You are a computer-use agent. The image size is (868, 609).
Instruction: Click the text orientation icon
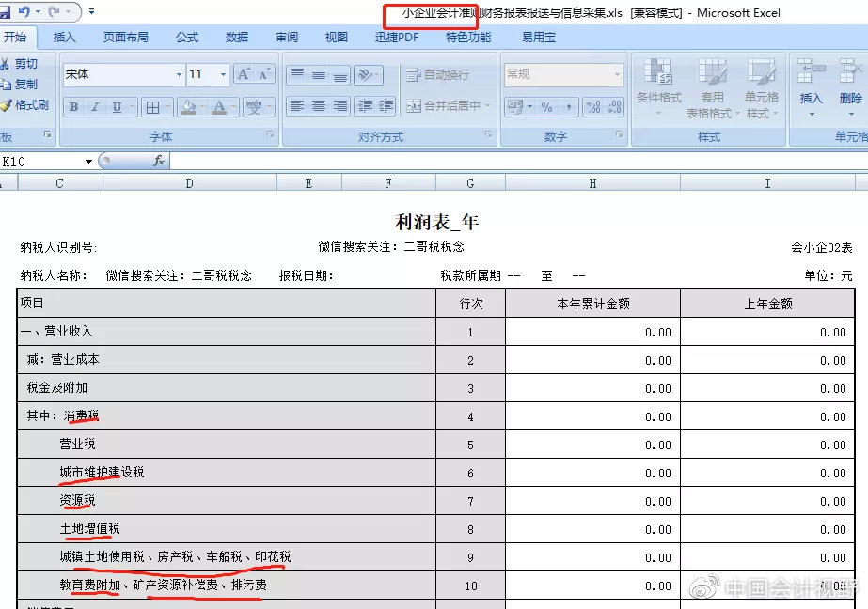(368, 74)
